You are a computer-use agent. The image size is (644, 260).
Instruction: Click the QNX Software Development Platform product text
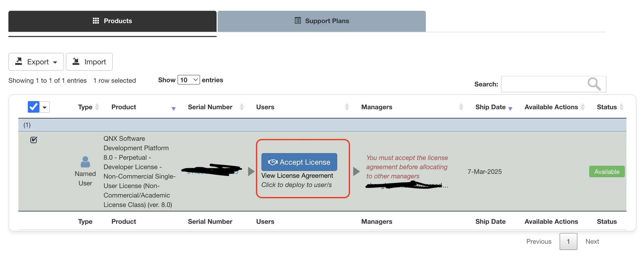[x=139, y=171]
